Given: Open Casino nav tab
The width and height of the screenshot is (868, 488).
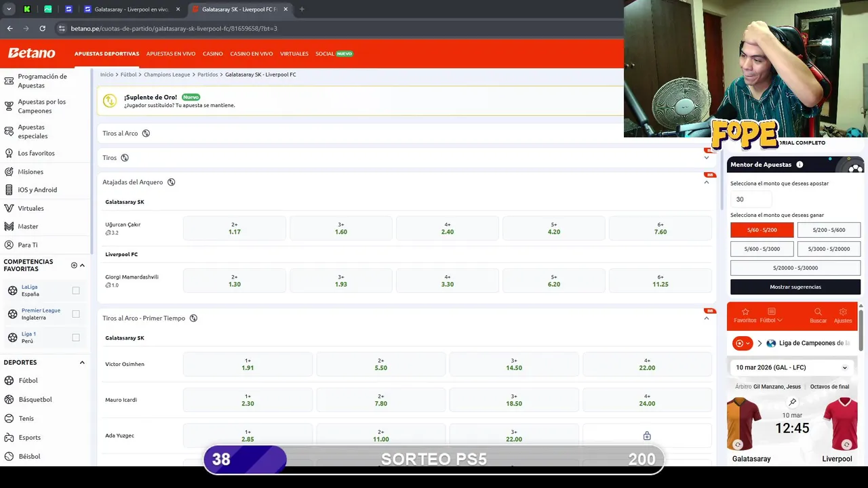Looking at the screenshot, I should tap(213, 54).
